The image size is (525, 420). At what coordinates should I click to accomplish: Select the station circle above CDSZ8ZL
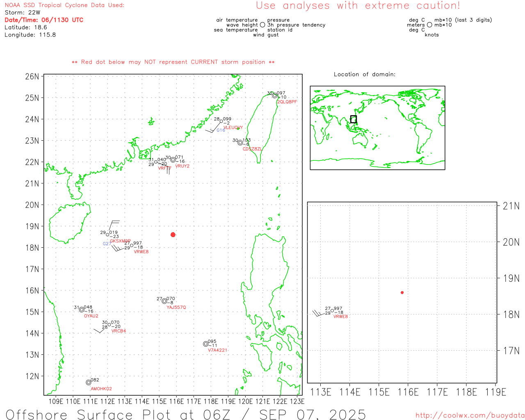[x=240, y=143]
